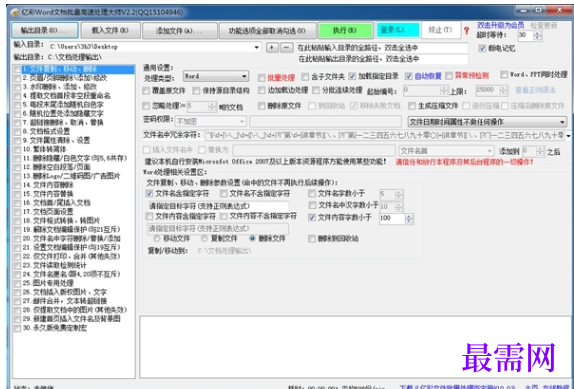
Task: Expand the 文件名中冗余字符 regex dropdown arrow
Action: pyautogui.click(x=568, y=136)
